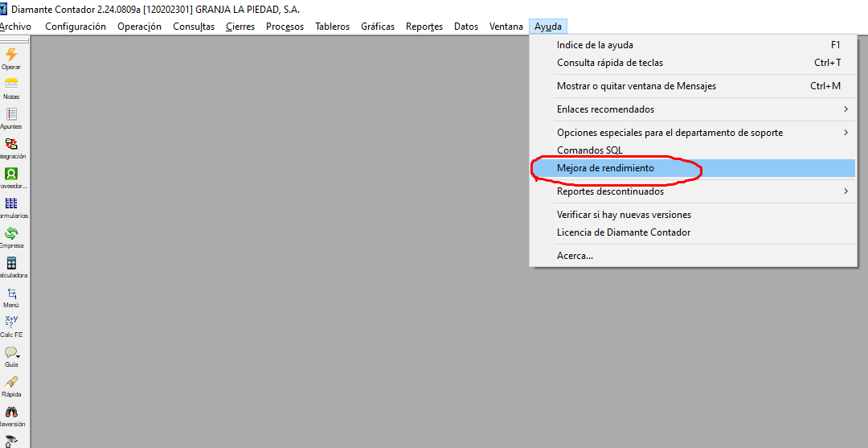Click the Rápida sidebar icon
This screenshot has height=448, width=868.
coord(11,382)
